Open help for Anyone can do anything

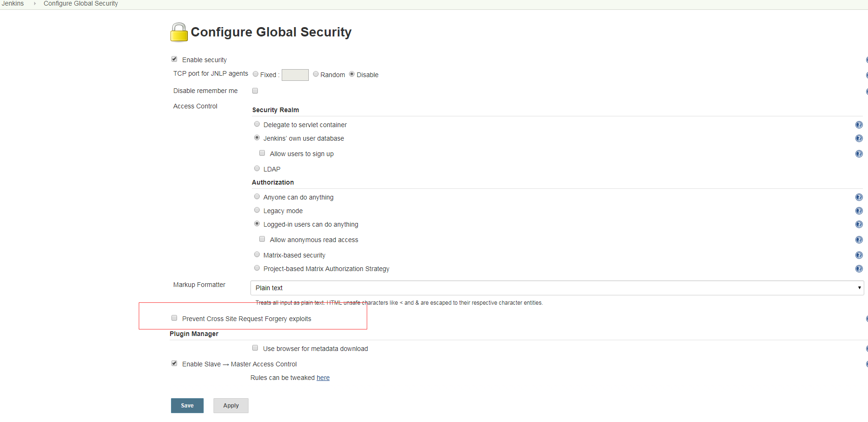coord(859,197)
